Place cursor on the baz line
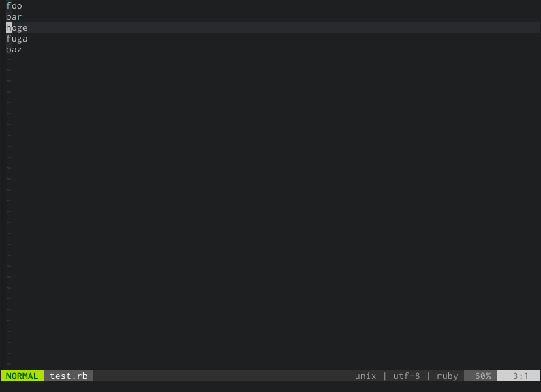 click(14, 49)
